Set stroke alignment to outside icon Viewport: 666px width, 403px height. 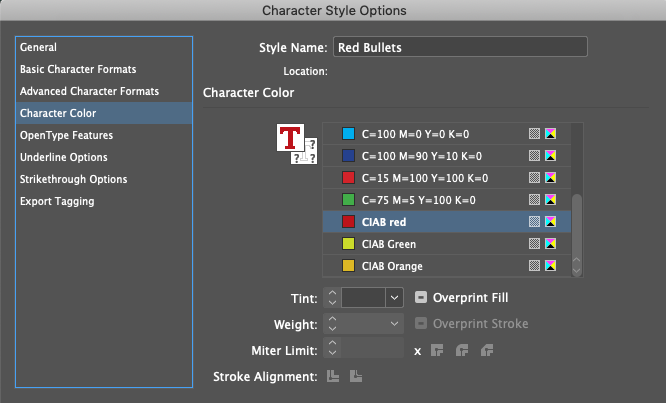click(356, 376)
